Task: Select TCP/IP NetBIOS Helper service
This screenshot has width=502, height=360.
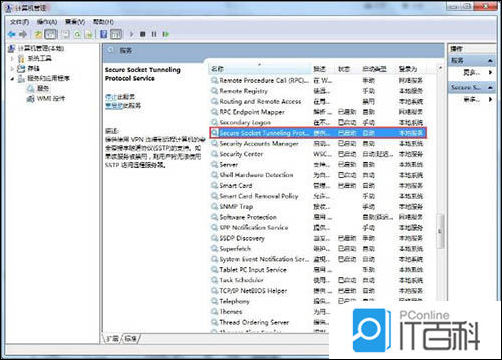Action: [317, 291]
